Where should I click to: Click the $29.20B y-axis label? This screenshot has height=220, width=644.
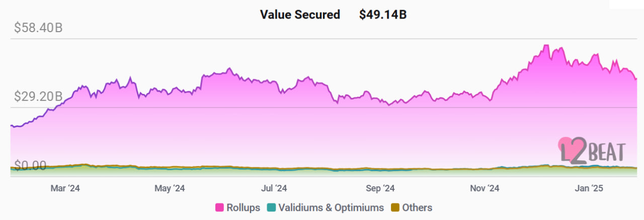tap(38, 96)
